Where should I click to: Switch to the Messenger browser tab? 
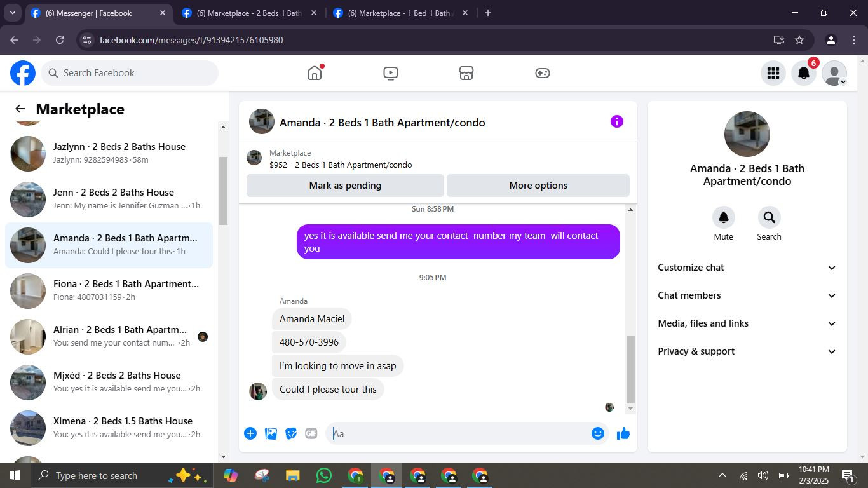pos(97,13)
